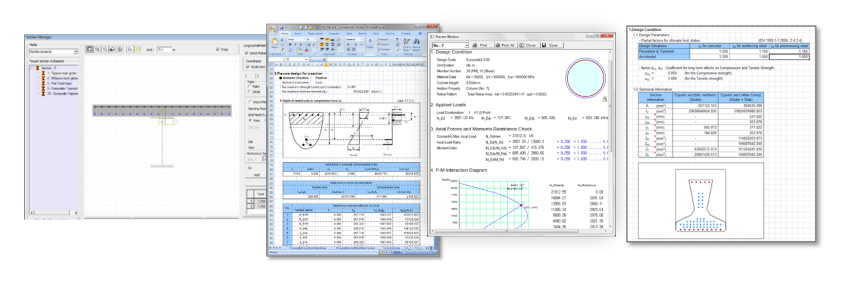Switch to the Formulas ribbon tab
This screenshot has height=281, width=868.
coord(334,34)
